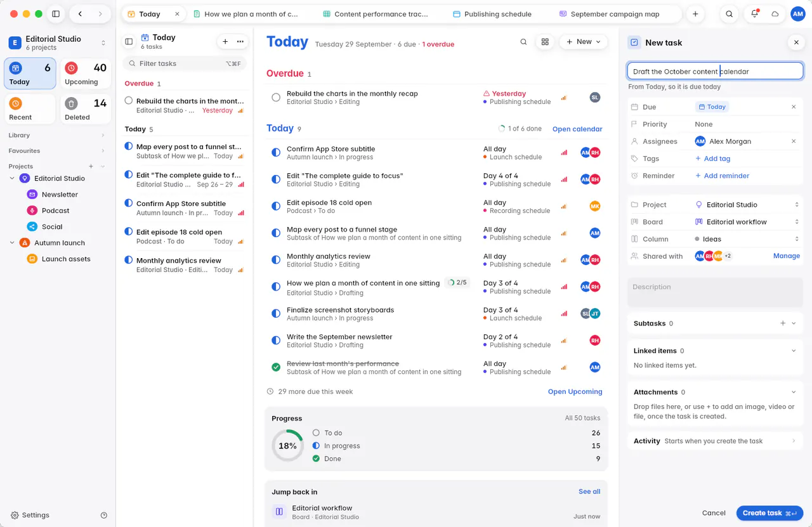Click the Filter tasks search field
The height and width of the screenshot is (527, 812).
[x=184, y=63]
